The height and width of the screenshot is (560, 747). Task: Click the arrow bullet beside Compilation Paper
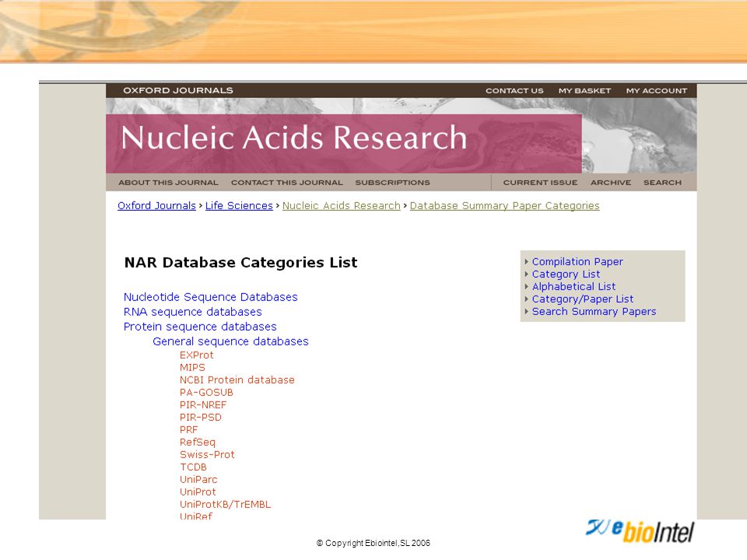[x=527, y=261]
